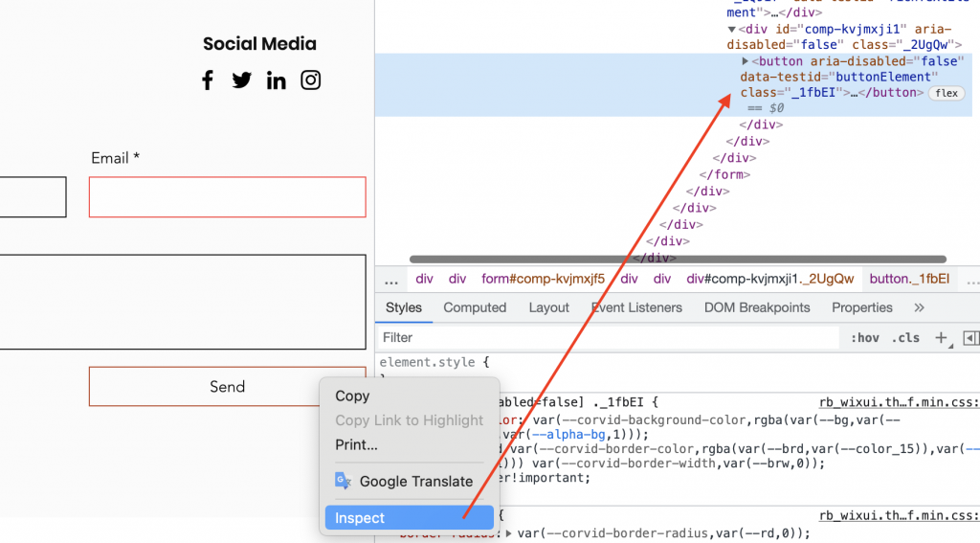Open the Facebook social media icon
The image size is (980, 543).
(x=208, y=80)
